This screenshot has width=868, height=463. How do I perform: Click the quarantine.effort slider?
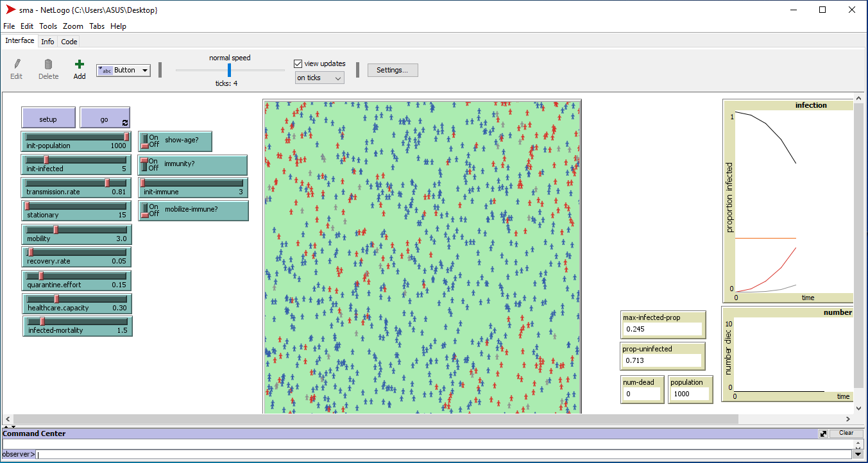pyautogui.click(x=76, y=281)
